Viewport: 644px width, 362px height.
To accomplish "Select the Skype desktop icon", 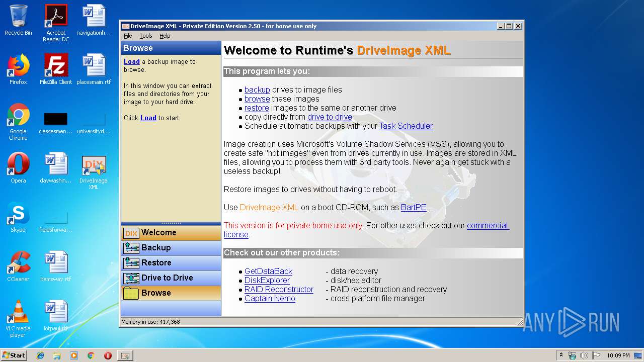I will coord(18,217).
